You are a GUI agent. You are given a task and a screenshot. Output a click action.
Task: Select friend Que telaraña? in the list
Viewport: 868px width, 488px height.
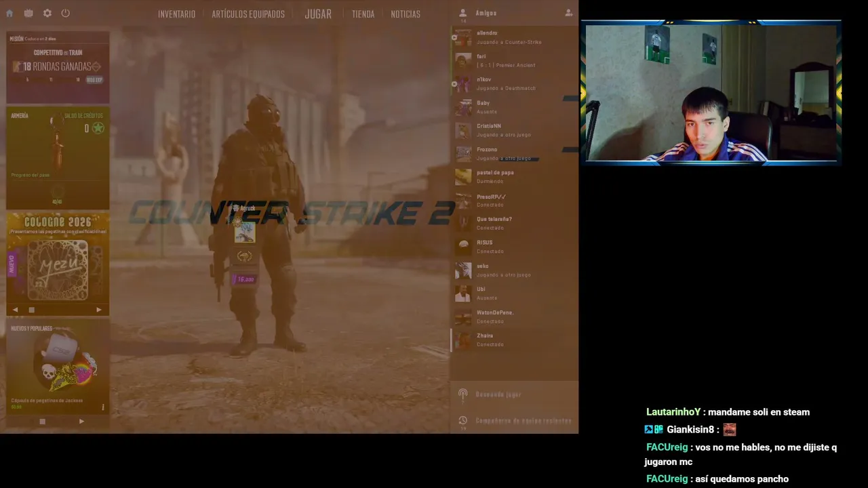click(x=514, y=224)
